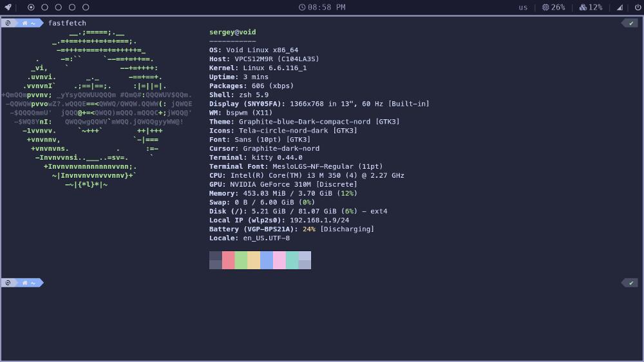Click the OS logo in the empty prompt
The image size is (644, 362).
tap(8, 283)
